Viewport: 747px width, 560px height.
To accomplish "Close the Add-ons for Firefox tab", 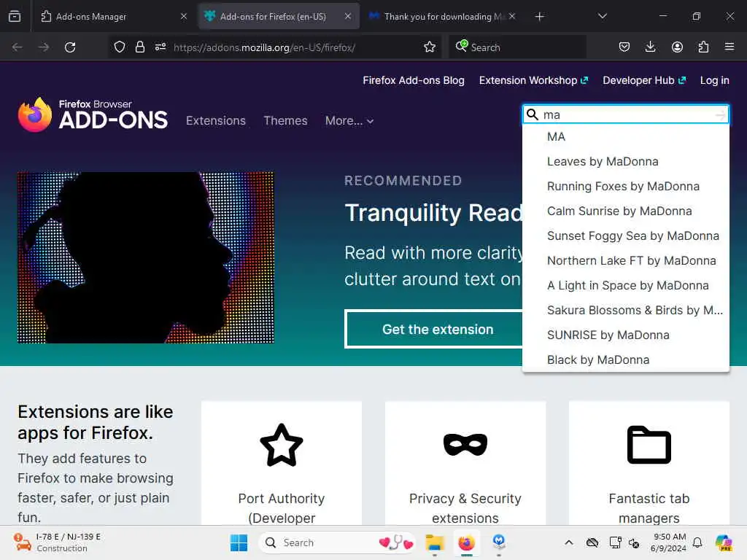I will [x=348, y=16].
